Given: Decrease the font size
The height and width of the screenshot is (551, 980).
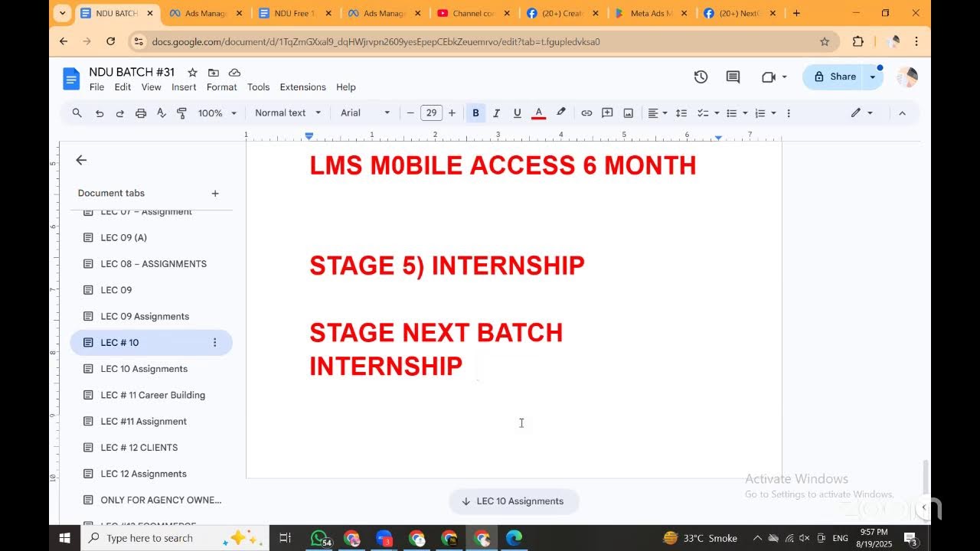Looking at the screenshot, I should [x=410, y=113].
